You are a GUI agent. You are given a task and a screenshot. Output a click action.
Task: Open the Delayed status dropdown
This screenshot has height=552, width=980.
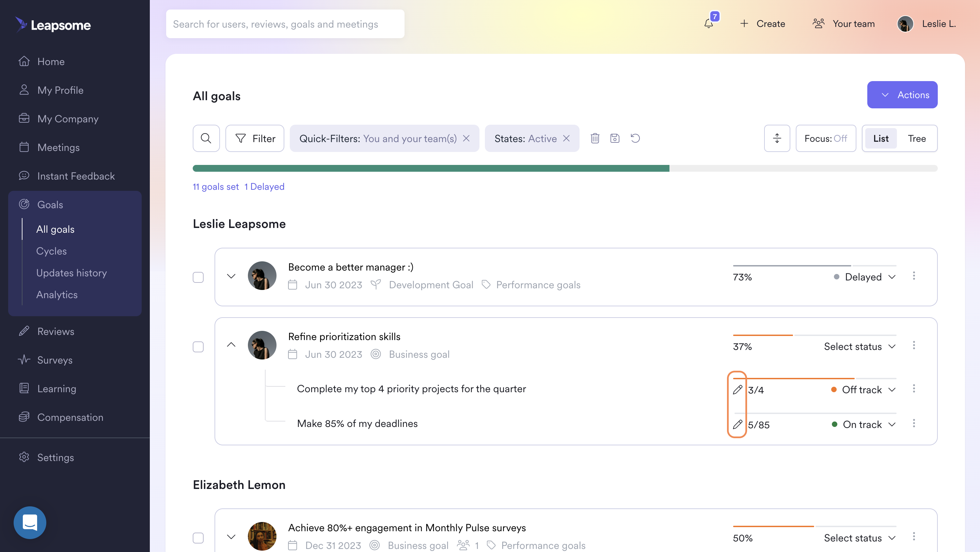[864, 277]
